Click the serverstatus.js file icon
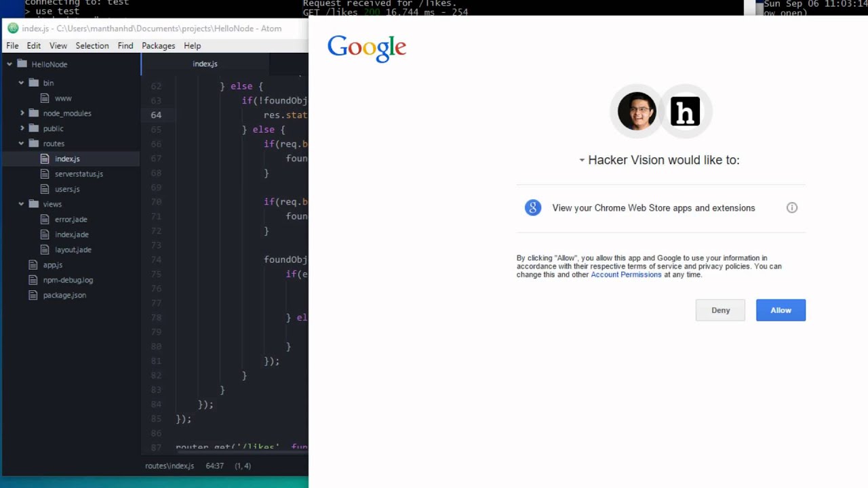Viewport: 868px width, 488px height. point(45,174)
